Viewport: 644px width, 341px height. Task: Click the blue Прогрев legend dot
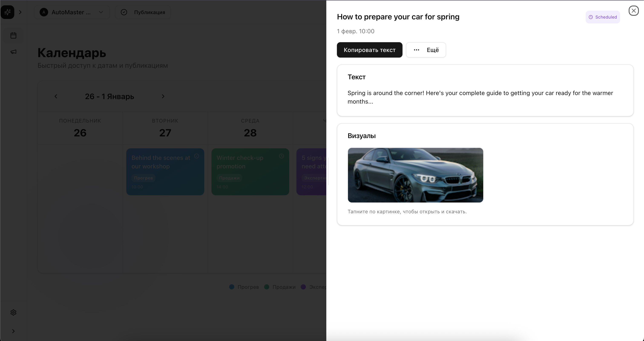tap(232, 287)
